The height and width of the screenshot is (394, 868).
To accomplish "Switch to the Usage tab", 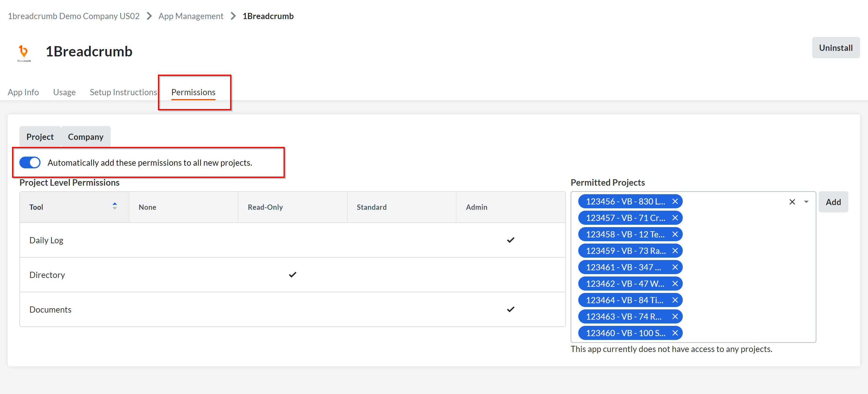I will pos(64,92).
